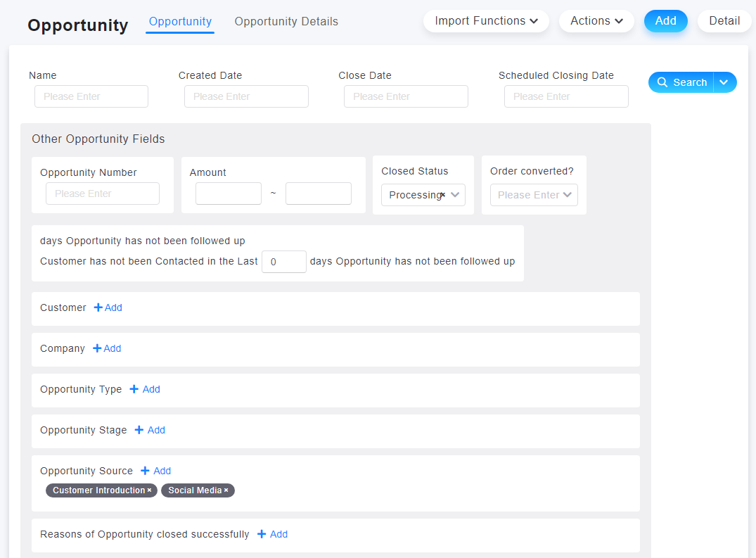
Task: Select the Opportunity tab
Action: tap(180, 22)
